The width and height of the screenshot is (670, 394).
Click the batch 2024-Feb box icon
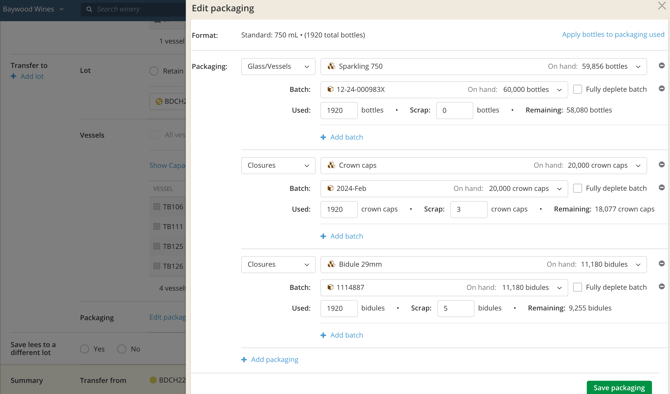[330, 188]
